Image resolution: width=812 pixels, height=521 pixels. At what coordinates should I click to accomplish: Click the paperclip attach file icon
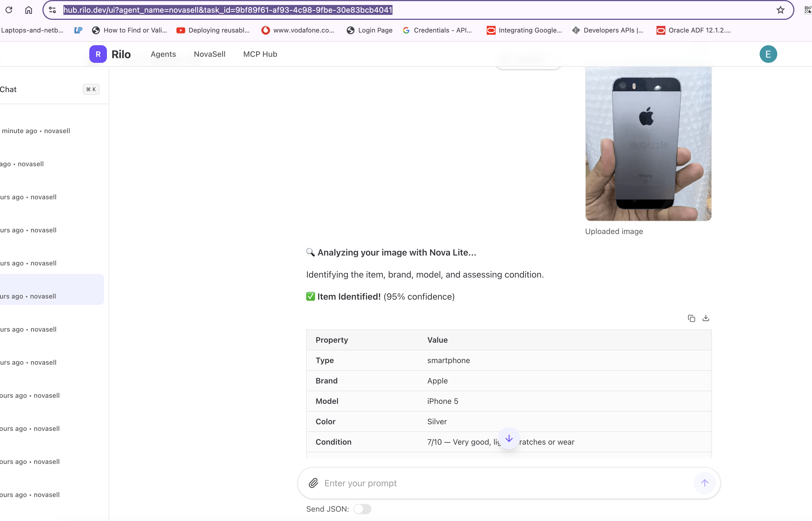click(x=313, y=483)
